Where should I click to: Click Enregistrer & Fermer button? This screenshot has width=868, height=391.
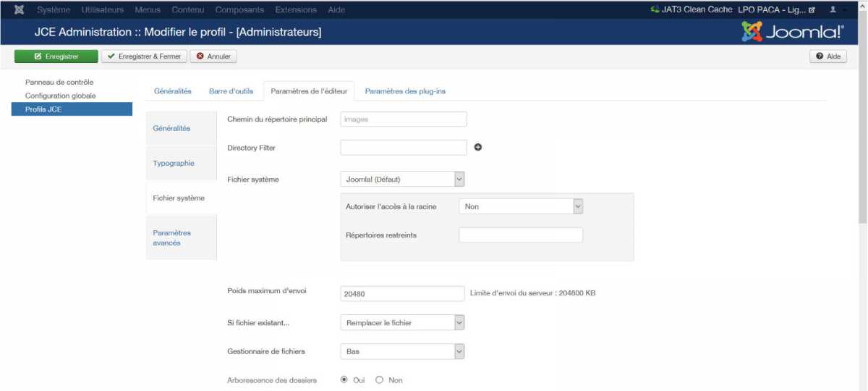coord(144,56)
